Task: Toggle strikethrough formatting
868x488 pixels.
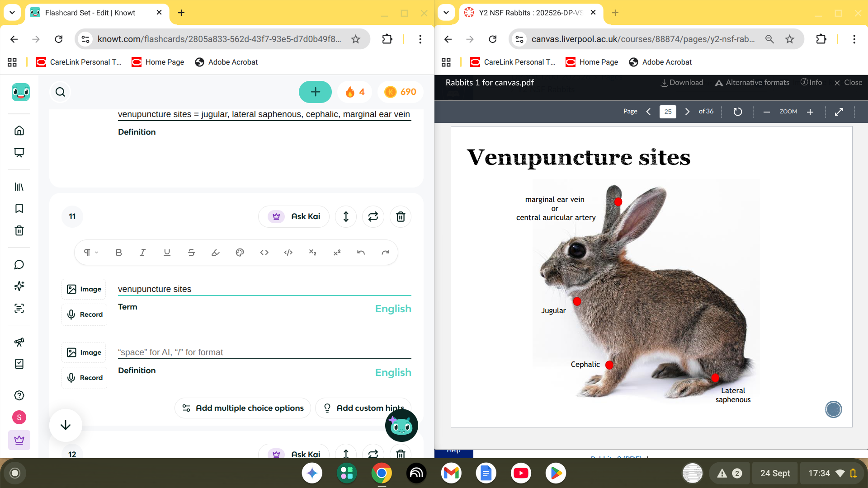Action: click(x=191, y=253)
